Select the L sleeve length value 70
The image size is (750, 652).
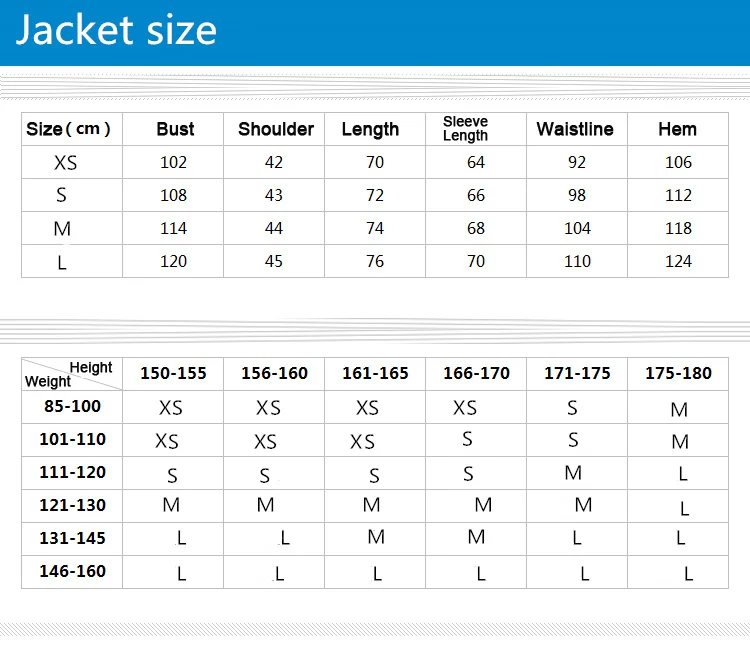476,261
